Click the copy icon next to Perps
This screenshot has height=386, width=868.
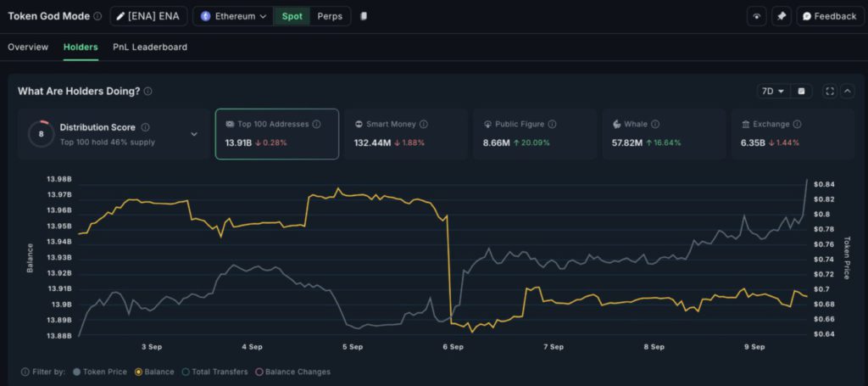[364, 16]
